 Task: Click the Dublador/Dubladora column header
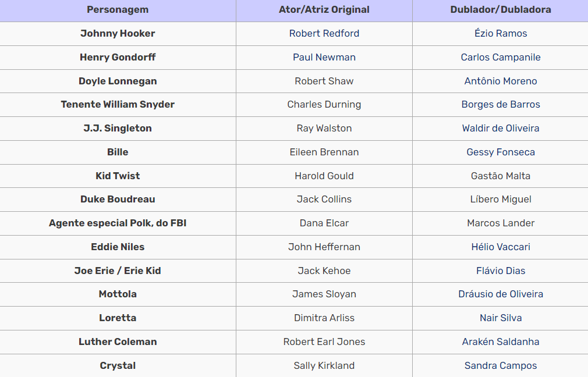[501, 10]
